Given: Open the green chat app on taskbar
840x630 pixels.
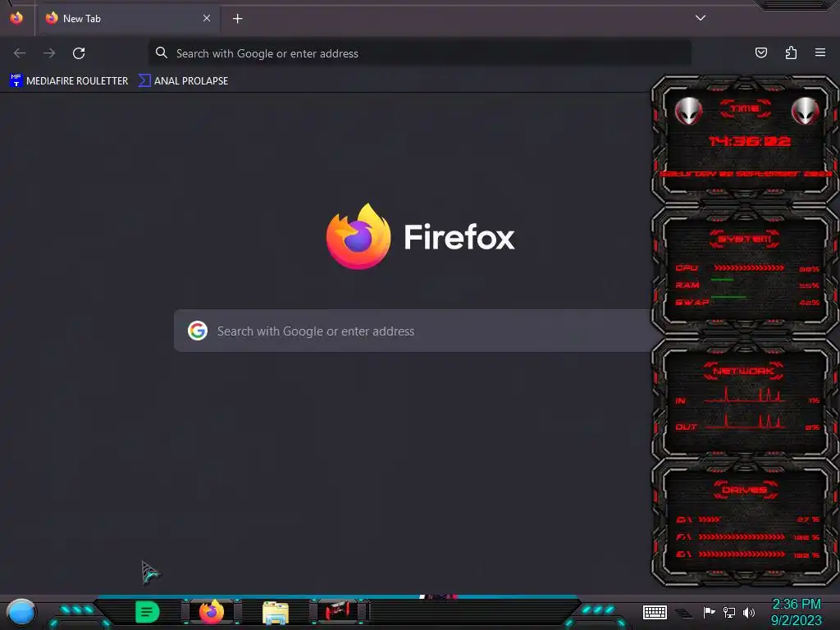Looking at the screenshot, I should pos(148,612).
